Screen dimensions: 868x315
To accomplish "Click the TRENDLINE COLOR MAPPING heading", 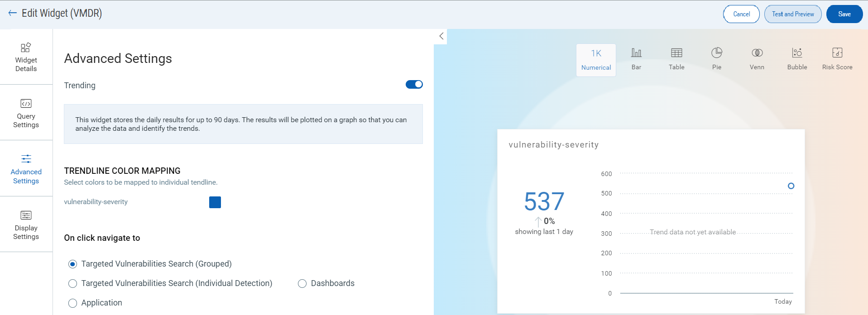I will (x=122, y=171).
